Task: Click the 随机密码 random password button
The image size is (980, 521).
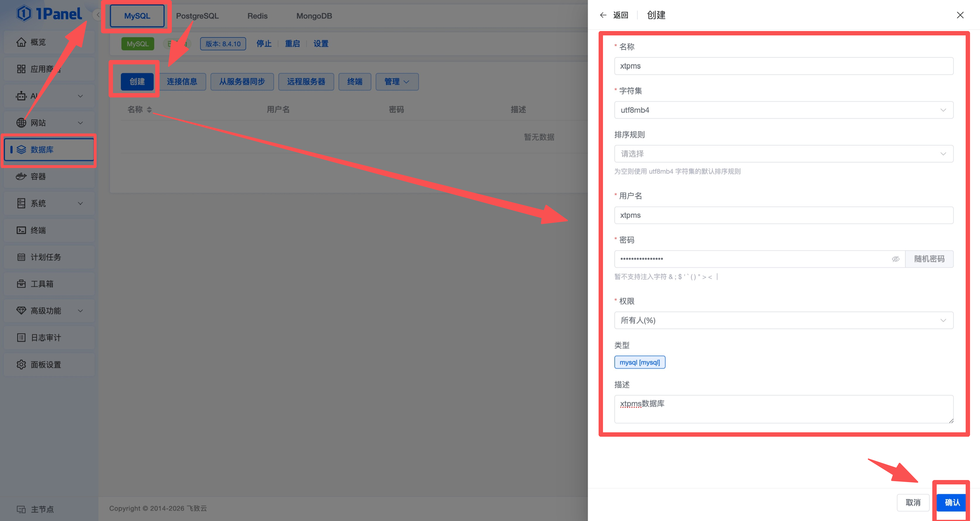Action: (929, 259)
